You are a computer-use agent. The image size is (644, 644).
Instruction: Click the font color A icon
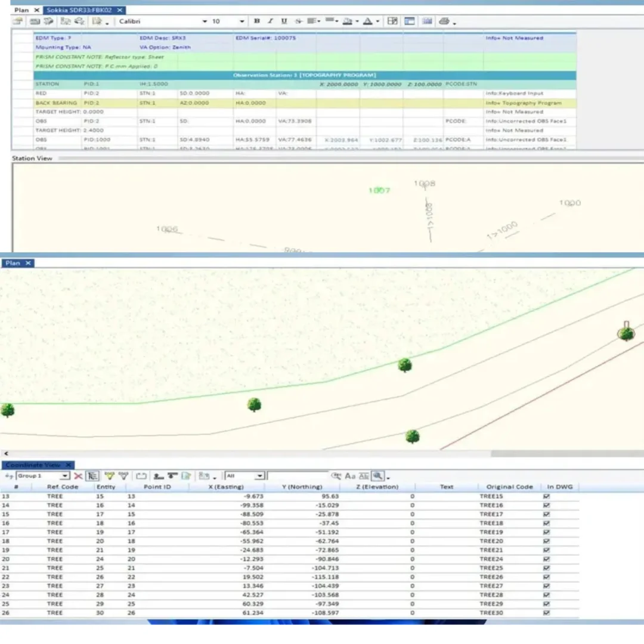tap(367, 21)
